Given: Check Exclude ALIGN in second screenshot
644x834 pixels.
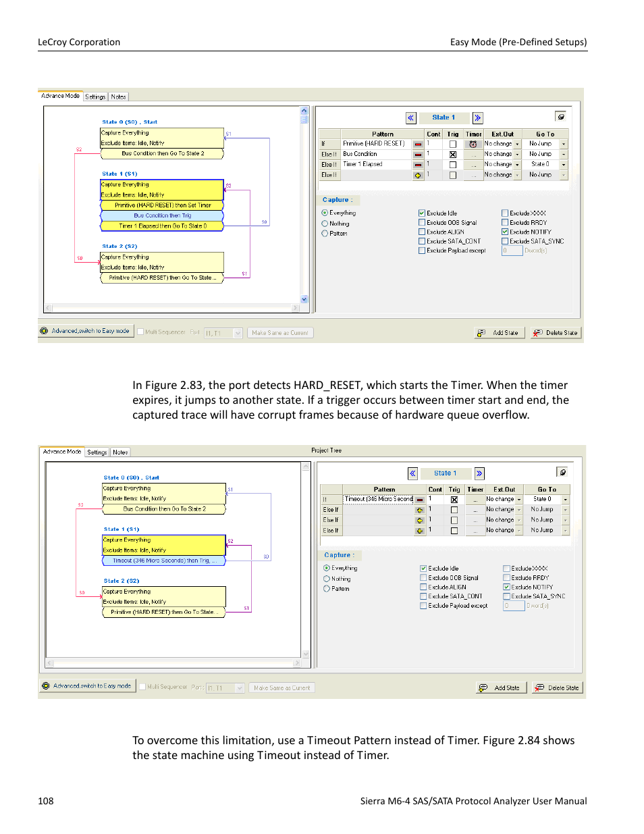Looking at the screenshot, I should [x=423, y=587].
